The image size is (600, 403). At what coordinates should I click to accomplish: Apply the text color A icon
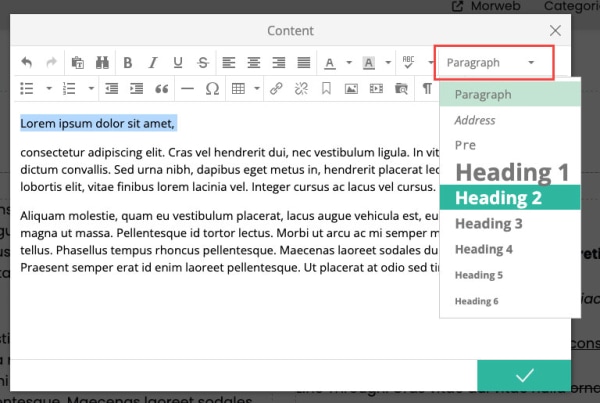click(330, 63)
